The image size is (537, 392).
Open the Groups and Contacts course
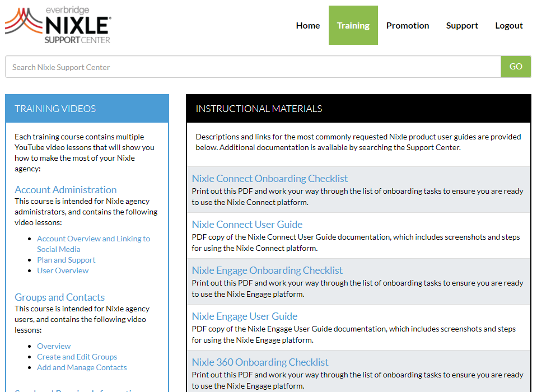(59, 297)
